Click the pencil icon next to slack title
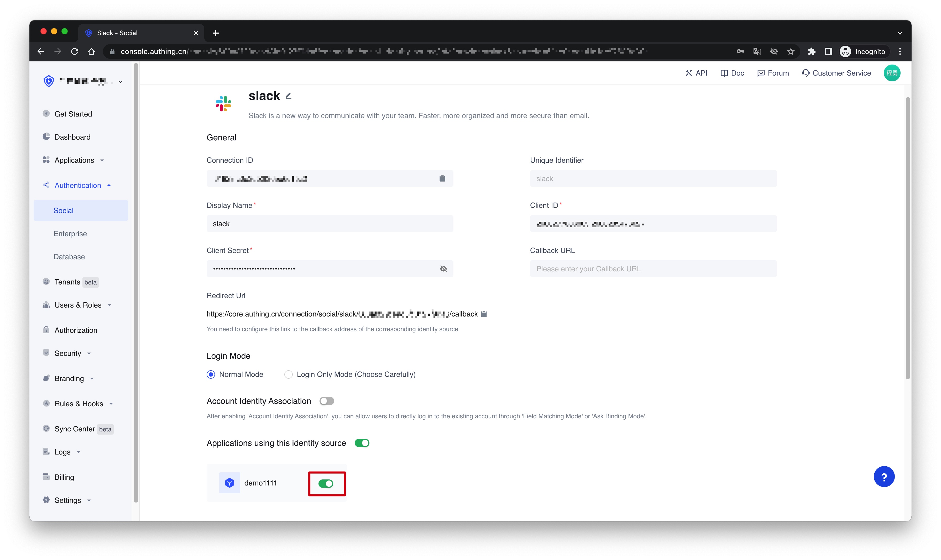The image size is (941, 560). click(x=288, y=96)
